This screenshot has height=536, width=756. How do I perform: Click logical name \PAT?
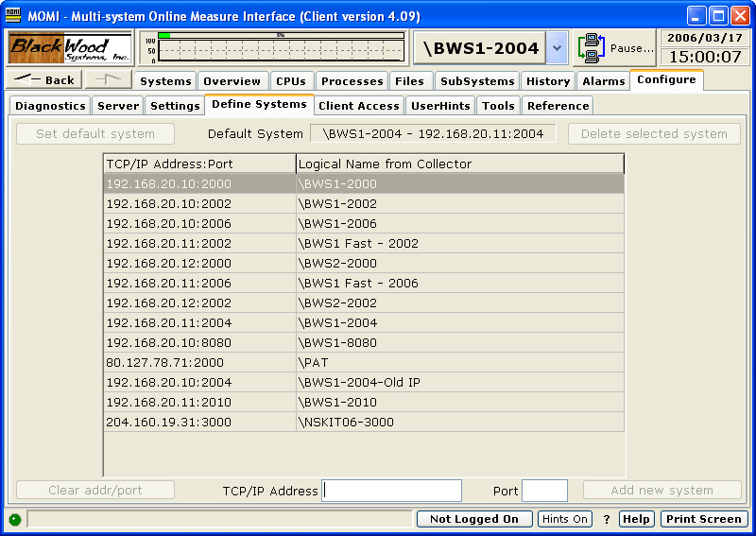pos(314,362)
